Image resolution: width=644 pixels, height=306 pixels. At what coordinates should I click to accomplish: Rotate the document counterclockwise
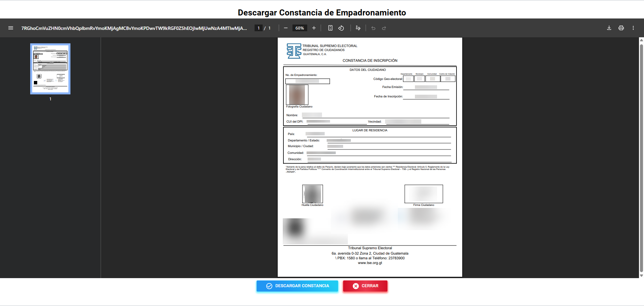pos(341,28)
